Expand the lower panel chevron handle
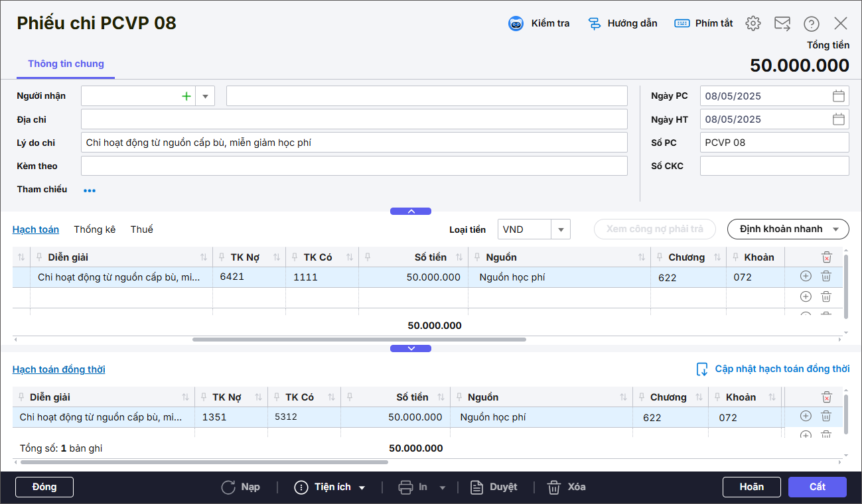862x504 pixels. click(411, 348)
